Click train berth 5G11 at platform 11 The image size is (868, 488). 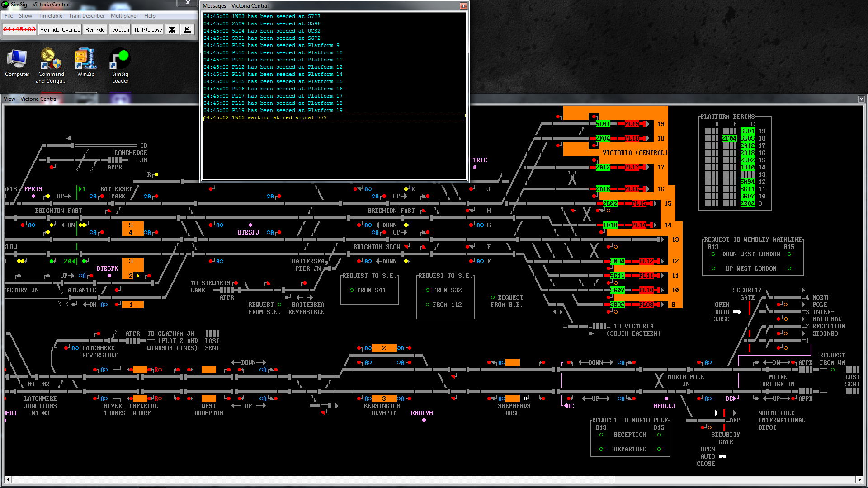[617, 276]
